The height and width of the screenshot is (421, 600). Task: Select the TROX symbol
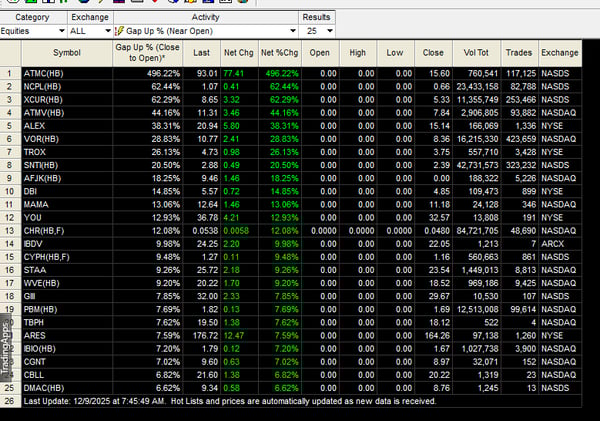[35, 152]
